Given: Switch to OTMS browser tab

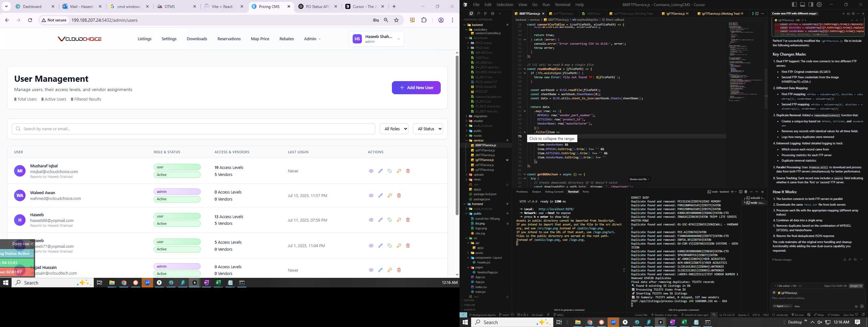Looking at the screenshot, I should pos(176,6).
